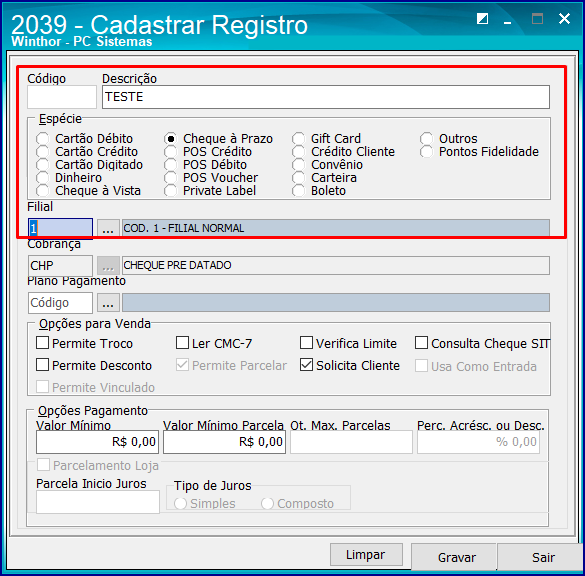
Task: Click the Plano Pagamento Código field
Action: [60, 303]
